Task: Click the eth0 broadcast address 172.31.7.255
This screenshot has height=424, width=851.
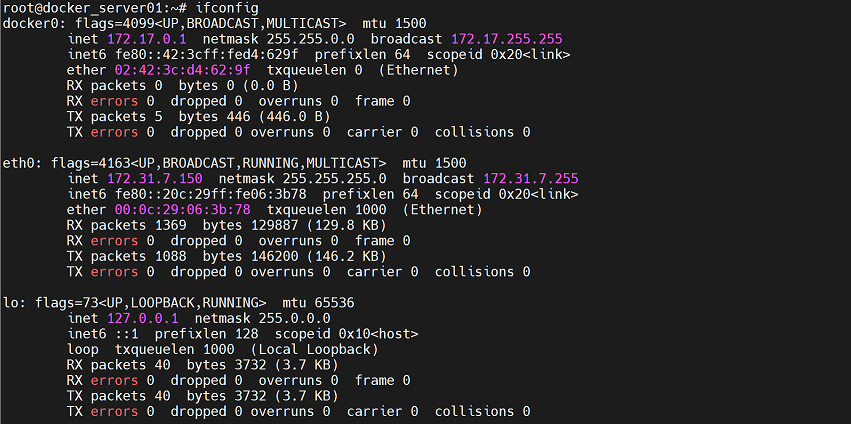Action: coord(531,179)
